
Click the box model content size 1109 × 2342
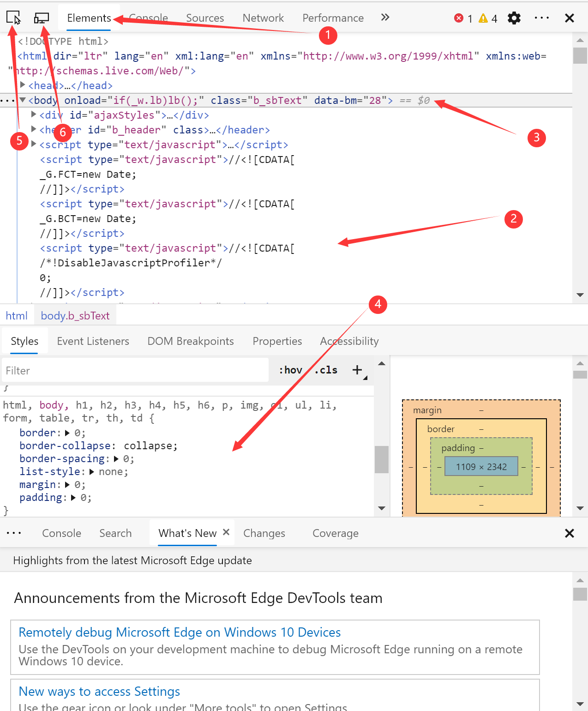click(x=481, y=467)
